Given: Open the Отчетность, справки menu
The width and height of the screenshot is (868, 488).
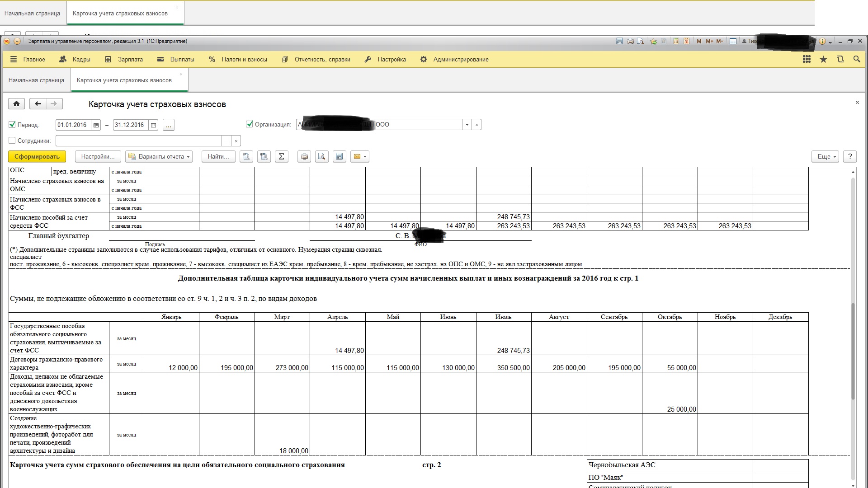Looking at the screenshot, I should [316, 59].
